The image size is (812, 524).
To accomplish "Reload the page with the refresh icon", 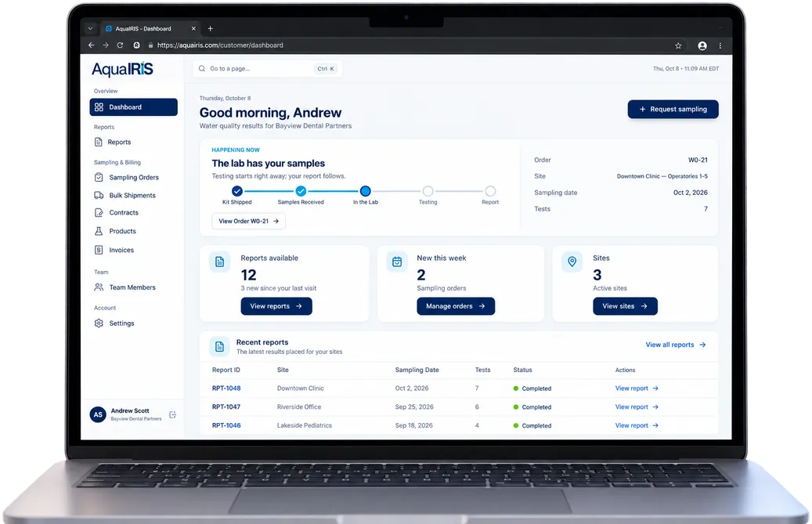I will pyautogui.click(x=120, y=45).
